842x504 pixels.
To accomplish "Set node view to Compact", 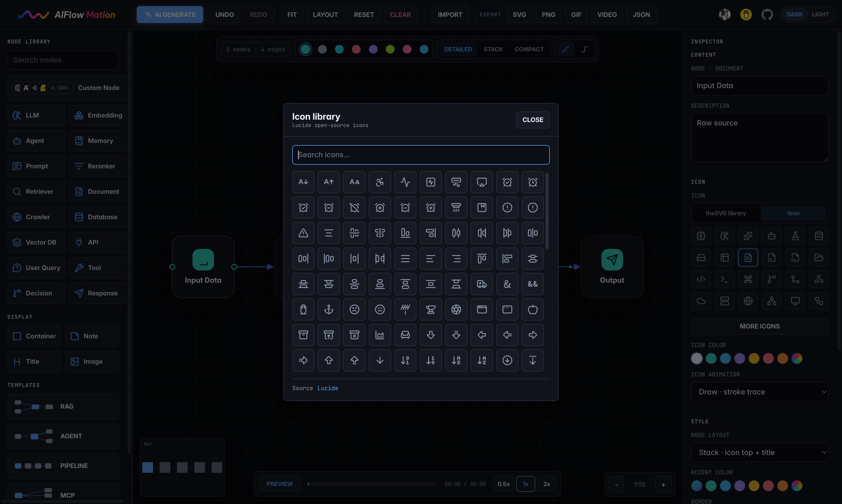I will tap(529, 49).
